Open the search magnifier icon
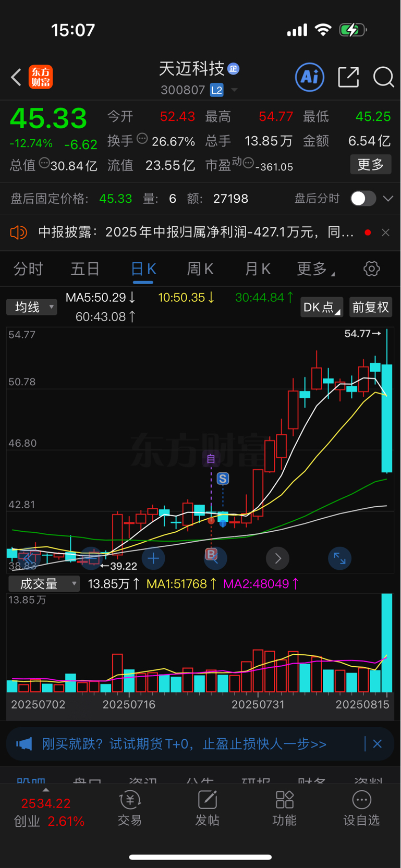The width and height of the screenshot is (401, 868). point(383,77)
